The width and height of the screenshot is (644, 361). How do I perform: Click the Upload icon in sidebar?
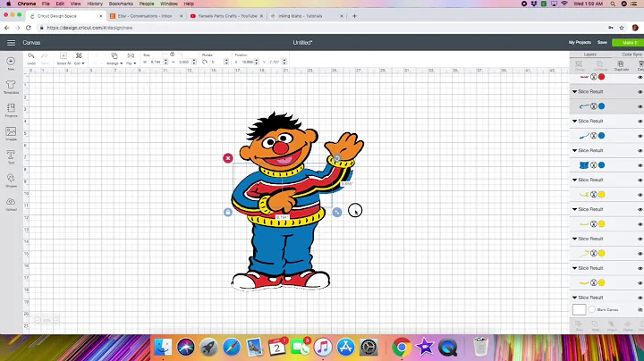(11, 204)
